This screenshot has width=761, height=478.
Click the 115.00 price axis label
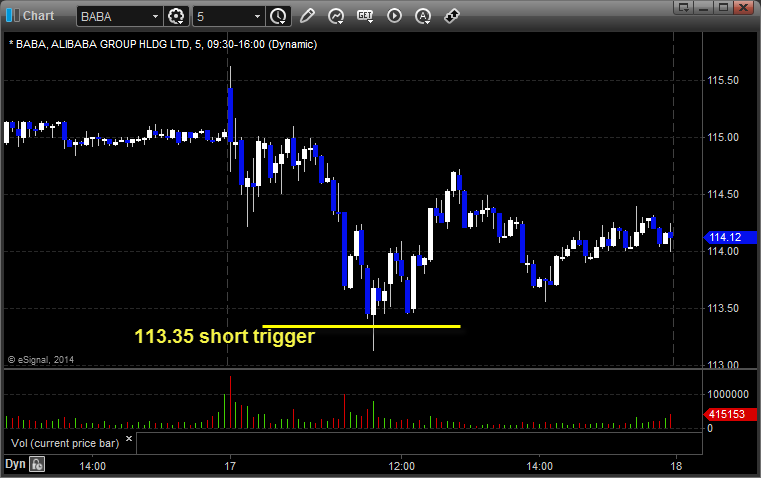click(x=723, y=137)
